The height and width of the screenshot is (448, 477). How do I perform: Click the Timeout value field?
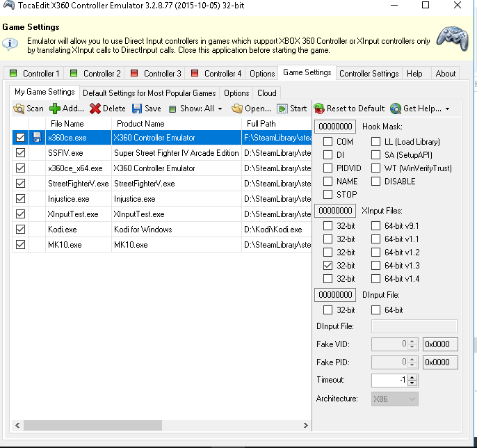coord(389,380)
